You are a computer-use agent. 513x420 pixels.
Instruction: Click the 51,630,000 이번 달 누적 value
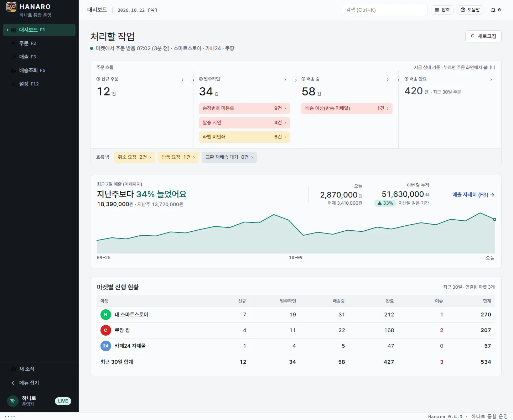[403, 194]
